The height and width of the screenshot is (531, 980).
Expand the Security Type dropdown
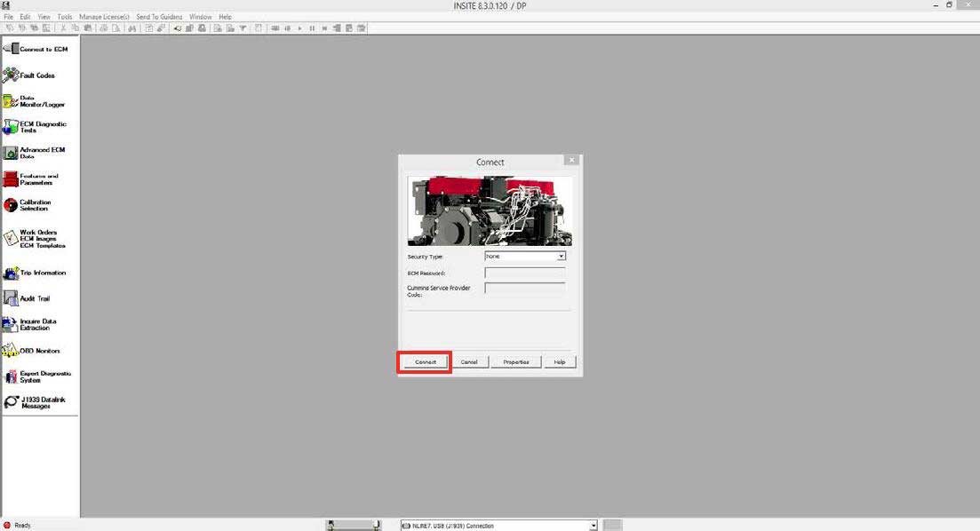[562, 256]
